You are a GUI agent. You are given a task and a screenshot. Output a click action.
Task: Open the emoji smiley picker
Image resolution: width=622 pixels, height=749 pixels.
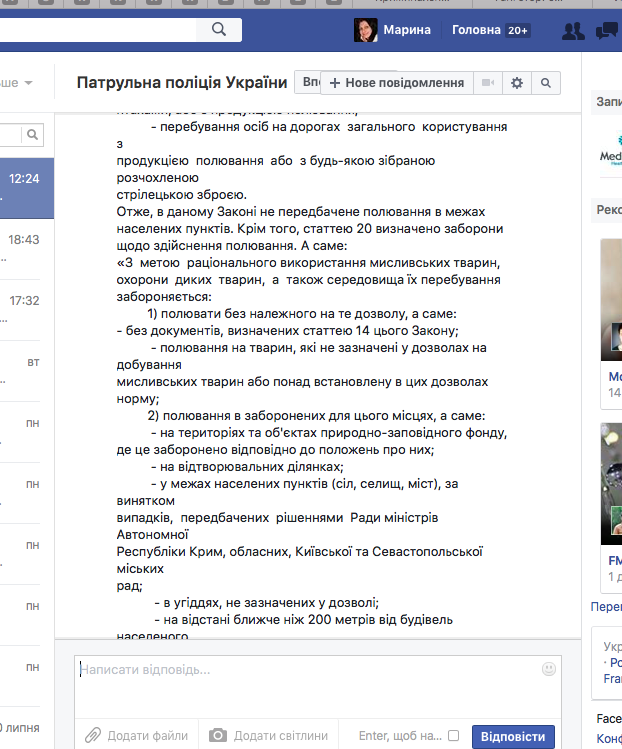549,669
